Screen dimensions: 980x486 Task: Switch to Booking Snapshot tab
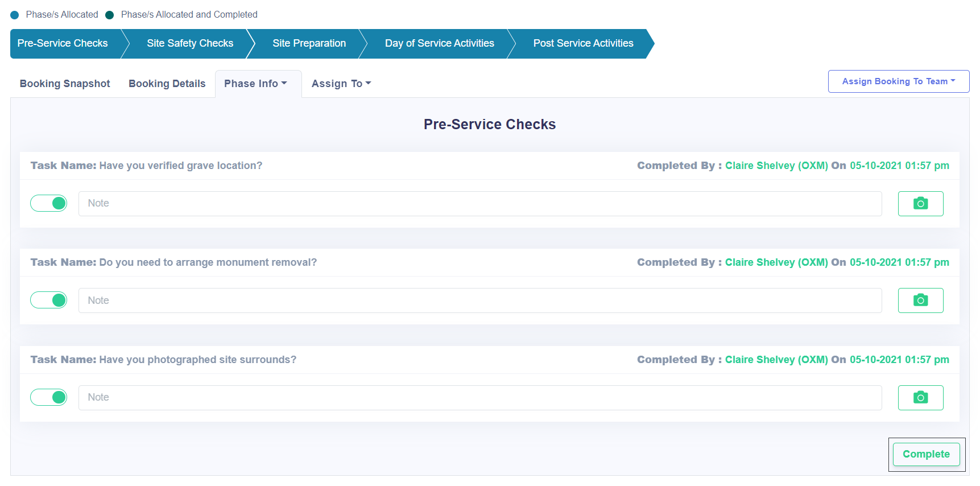pyautogui.click(x=65, y=84)
